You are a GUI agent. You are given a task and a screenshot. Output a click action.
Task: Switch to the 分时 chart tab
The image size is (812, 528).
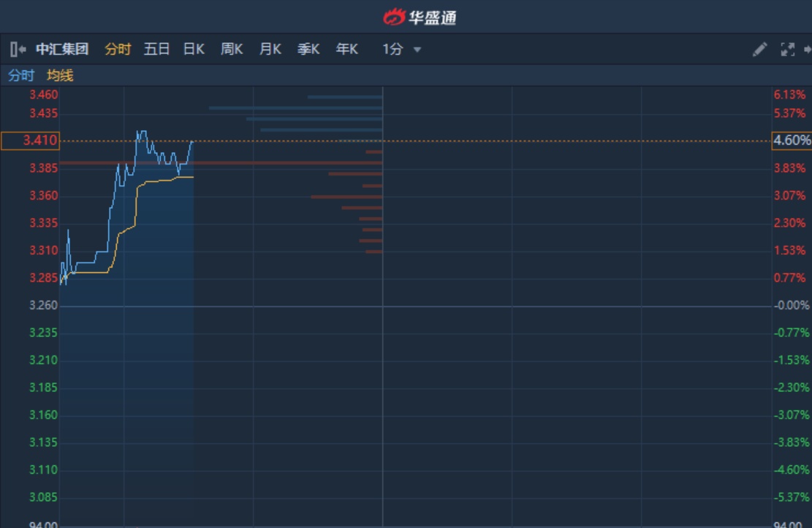point(118,49)
